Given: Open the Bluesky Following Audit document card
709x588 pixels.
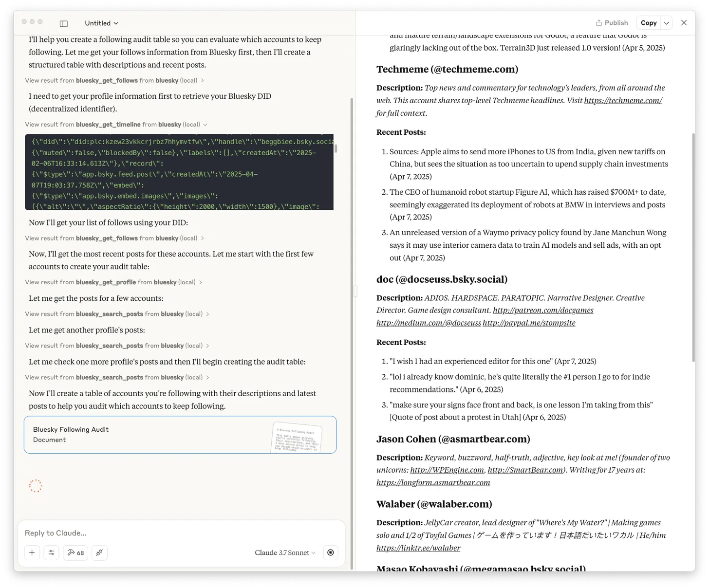Looking at the screenshot, I should 180,435.
